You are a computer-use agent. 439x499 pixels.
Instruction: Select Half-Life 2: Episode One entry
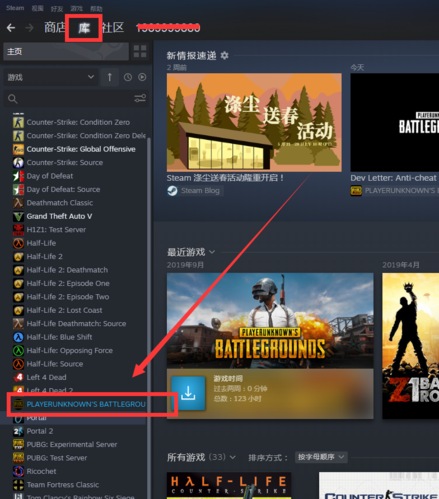(x=68, y=283)
